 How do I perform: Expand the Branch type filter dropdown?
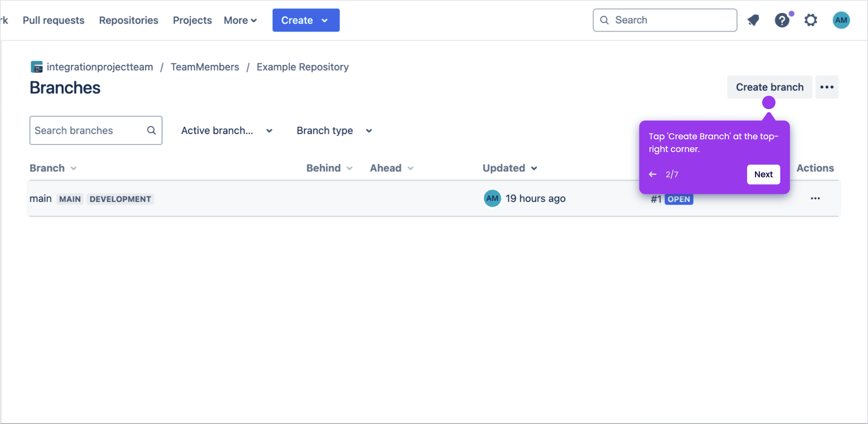click(x=334, y=131)
